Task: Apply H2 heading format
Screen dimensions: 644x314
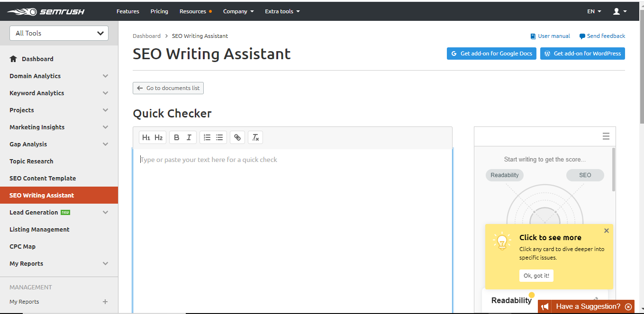Action: [158, 137]
